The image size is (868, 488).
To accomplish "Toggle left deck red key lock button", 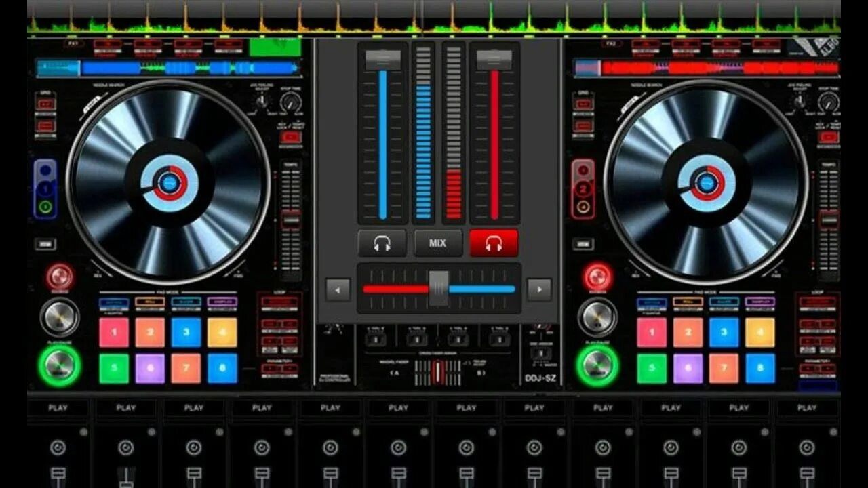I will pyautogui.click(x=291, y=137).
